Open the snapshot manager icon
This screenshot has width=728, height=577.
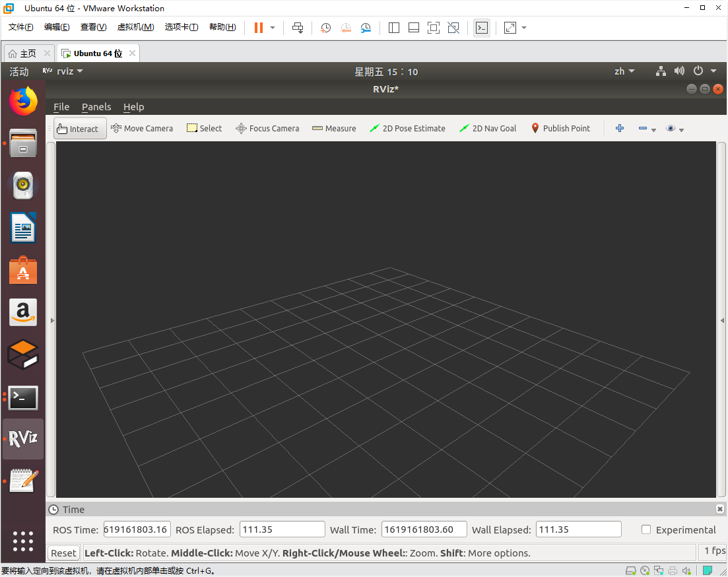coord(366,28)
